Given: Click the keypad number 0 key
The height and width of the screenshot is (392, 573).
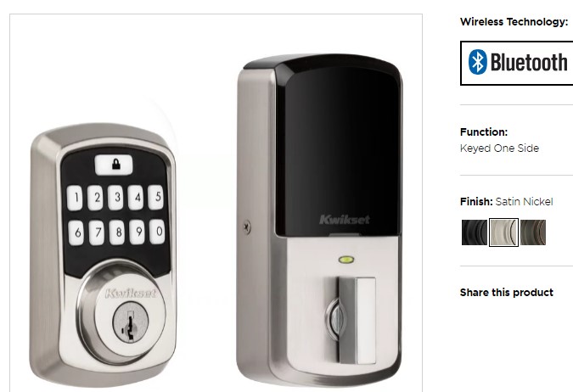Looking at the screenshot, I should pyautogui.click(x=158, y=232).
